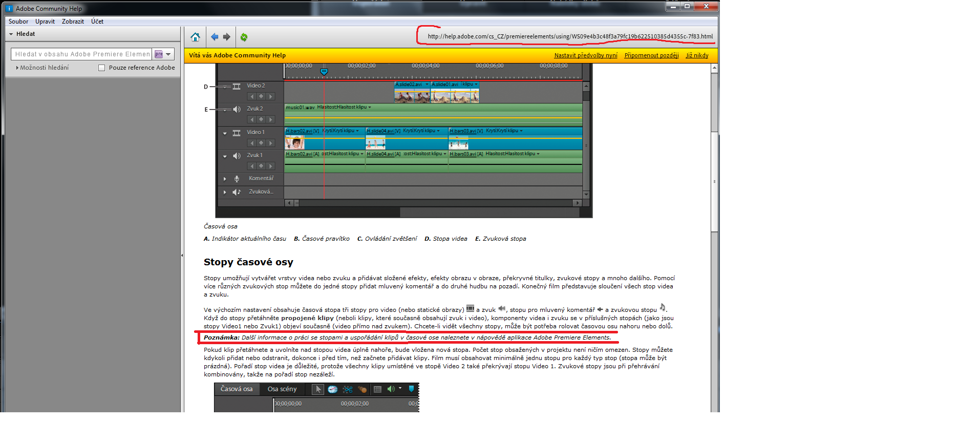Click the green audio tools speaker icon
This screenshot has width=980, height=443.
pyautogui.click(x=391, y=389)
